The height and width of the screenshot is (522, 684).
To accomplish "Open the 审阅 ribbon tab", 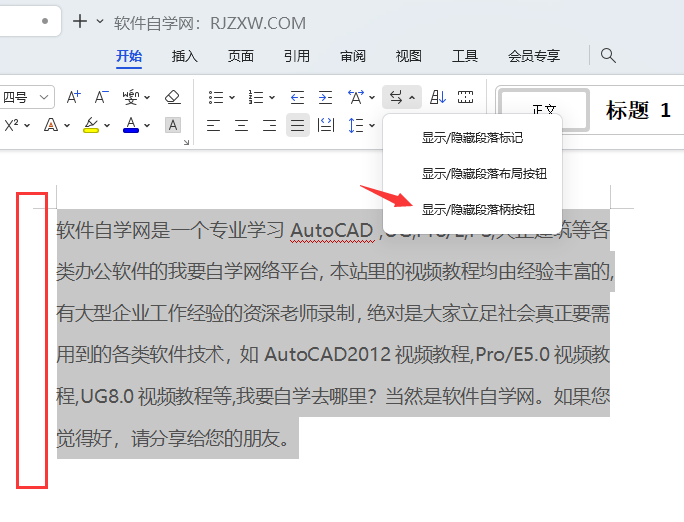I will [x=353, y=56].
